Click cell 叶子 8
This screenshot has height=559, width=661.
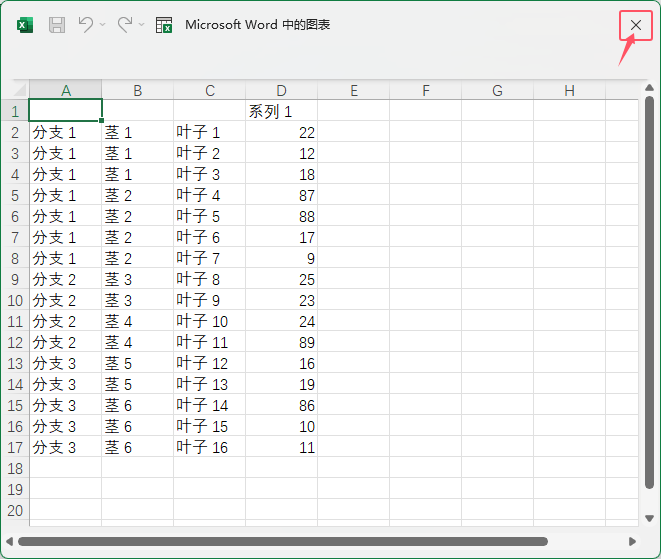tap(210, 279)
